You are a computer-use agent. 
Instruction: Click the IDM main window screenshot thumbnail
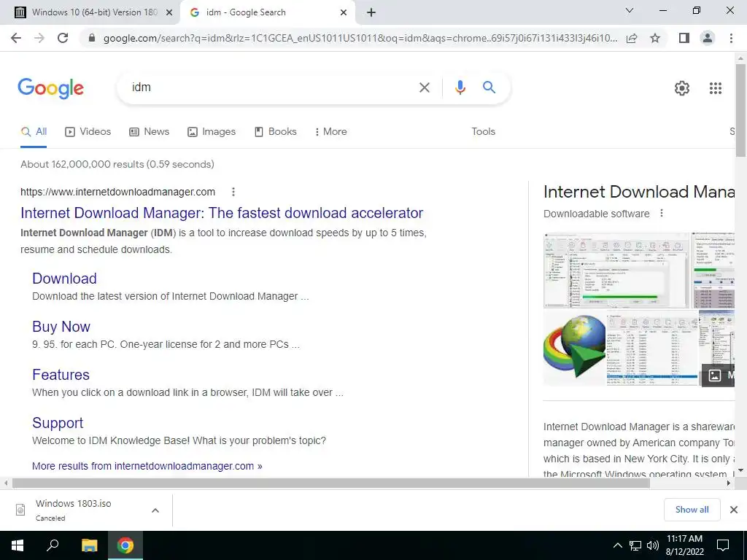click(x=616, y=271)
